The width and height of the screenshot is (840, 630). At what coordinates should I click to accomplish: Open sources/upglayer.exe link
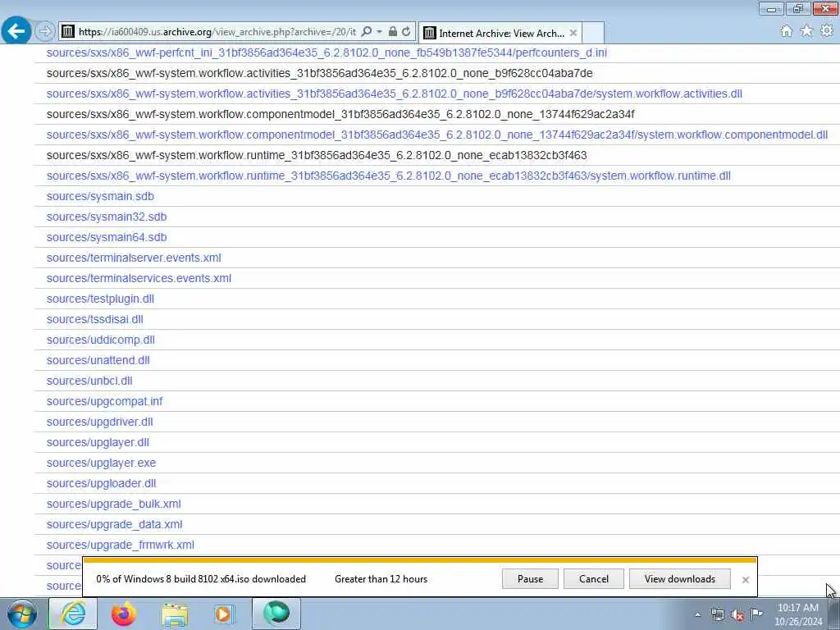[101, 463]
